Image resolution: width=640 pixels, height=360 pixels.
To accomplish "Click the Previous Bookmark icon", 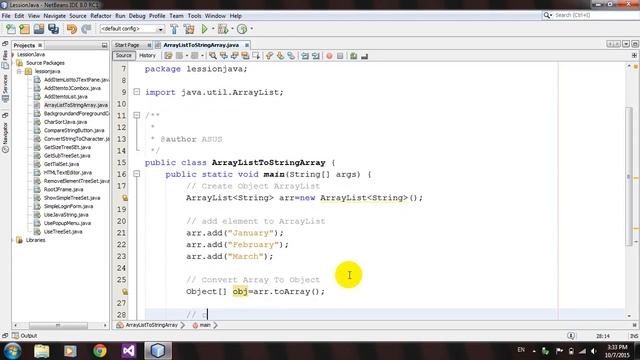I will coord(269,56).
